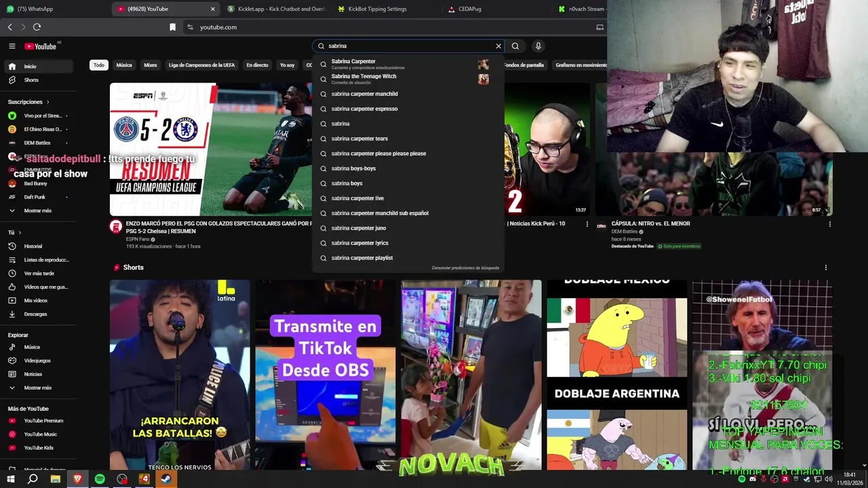This screenshot has height=488, width=868.
Task: Open YouTube Music in the sidebar
Action: 39,434
